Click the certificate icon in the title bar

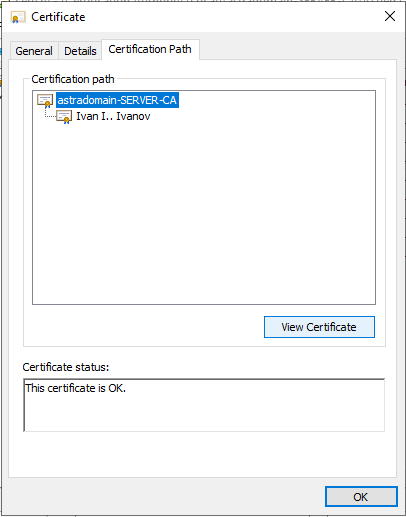coord(18,17)
